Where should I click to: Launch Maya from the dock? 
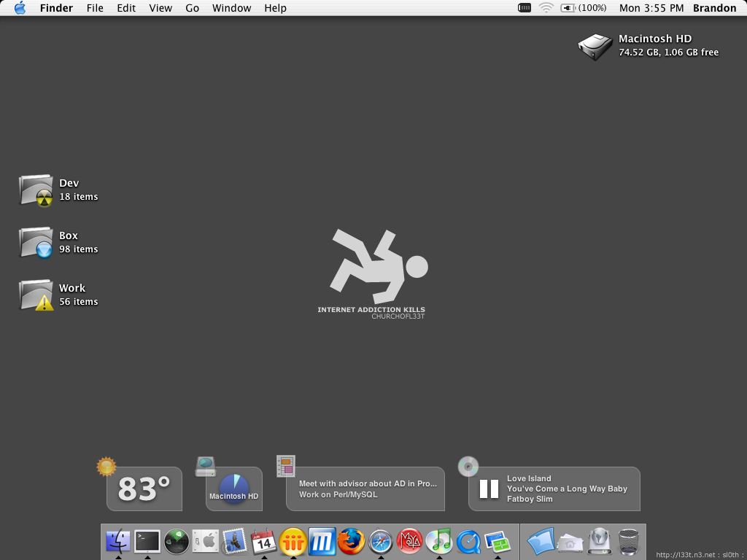pos(409,541)
